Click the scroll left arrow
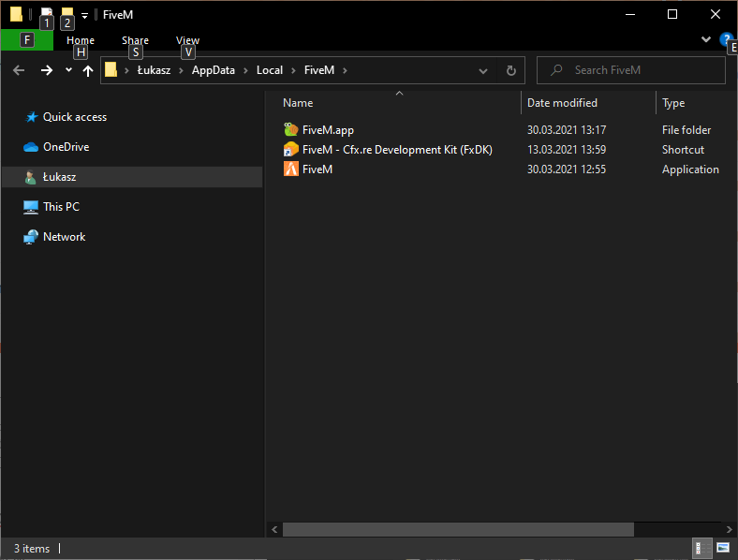Image resolution: width=738 pixels, height=560 pixels. (x=274, y=529)
